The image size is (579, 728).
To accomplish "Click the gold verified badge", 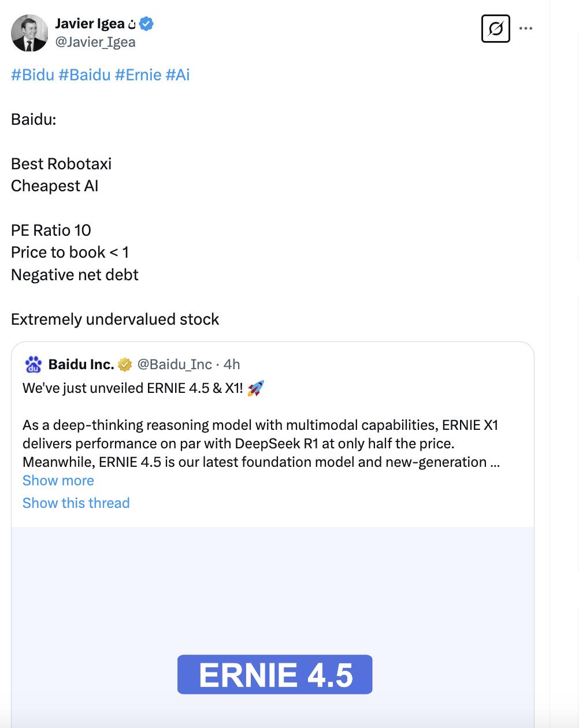I will [125, 365].
